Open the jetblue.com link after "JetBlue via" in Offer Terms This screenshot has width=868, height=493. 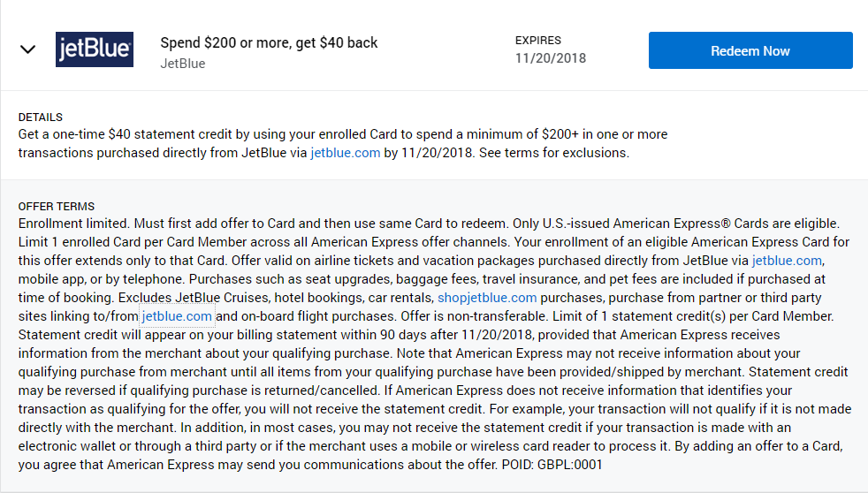pos(787,260)
